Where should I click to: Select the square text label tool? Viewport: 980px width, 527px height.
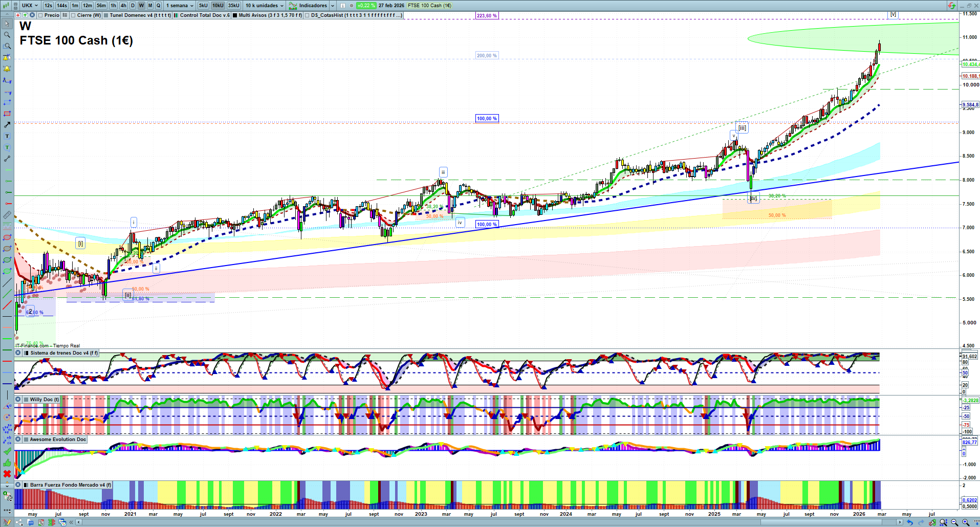pyautogui.click(x=7, y=136)
